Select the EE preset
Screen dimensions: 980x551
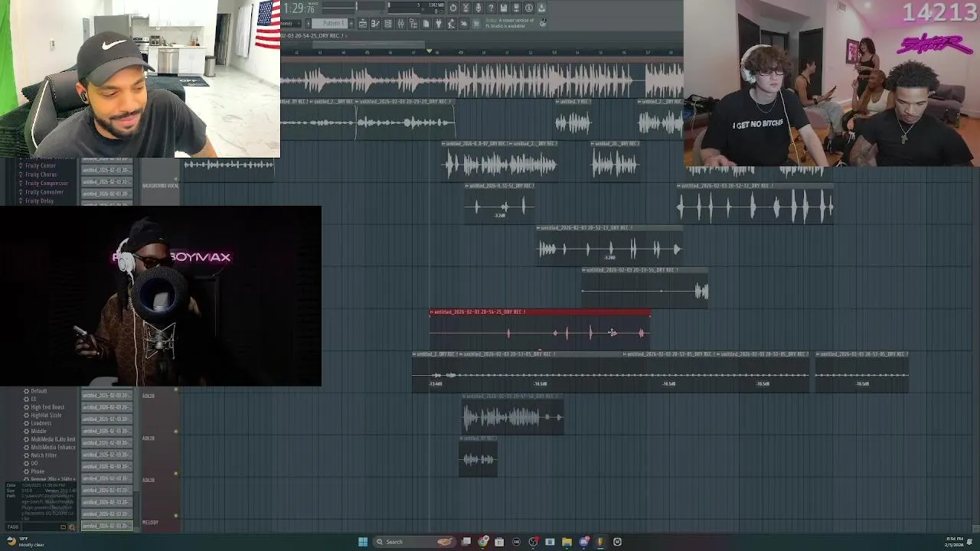coord(34,399)
